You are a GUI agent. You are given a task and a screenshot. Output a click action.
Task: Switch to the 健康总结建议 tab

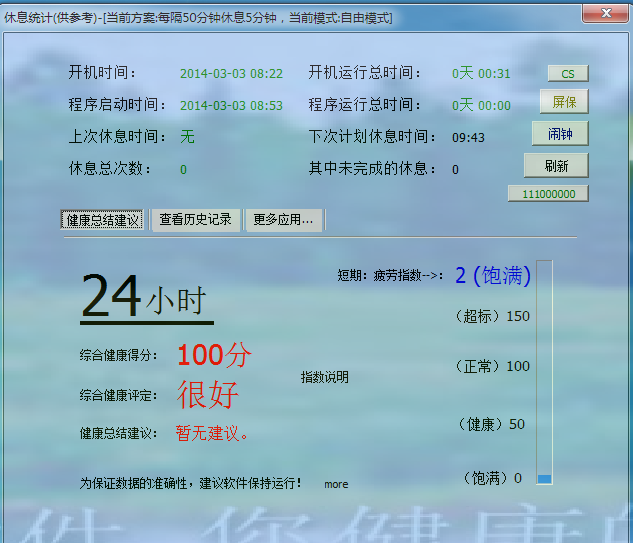102,220
